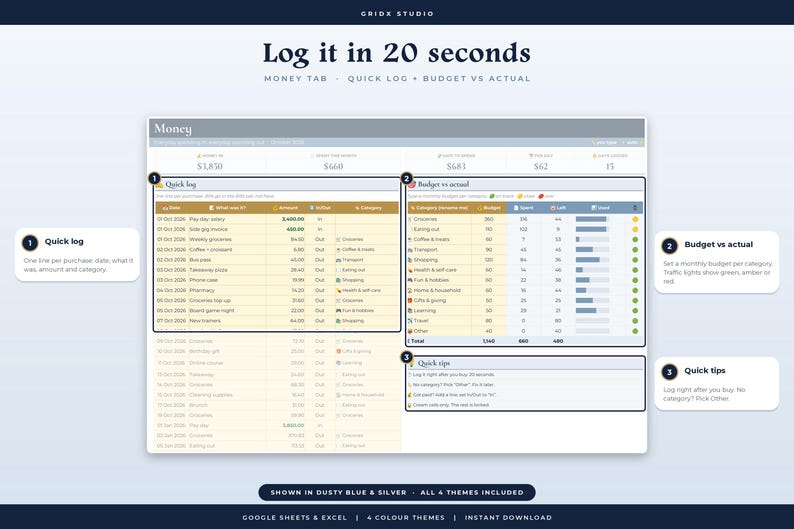The height and width of the screenshot is (529, 794).
Task: Click the Transport bus icon in budget table
Action: coord(410,250)
